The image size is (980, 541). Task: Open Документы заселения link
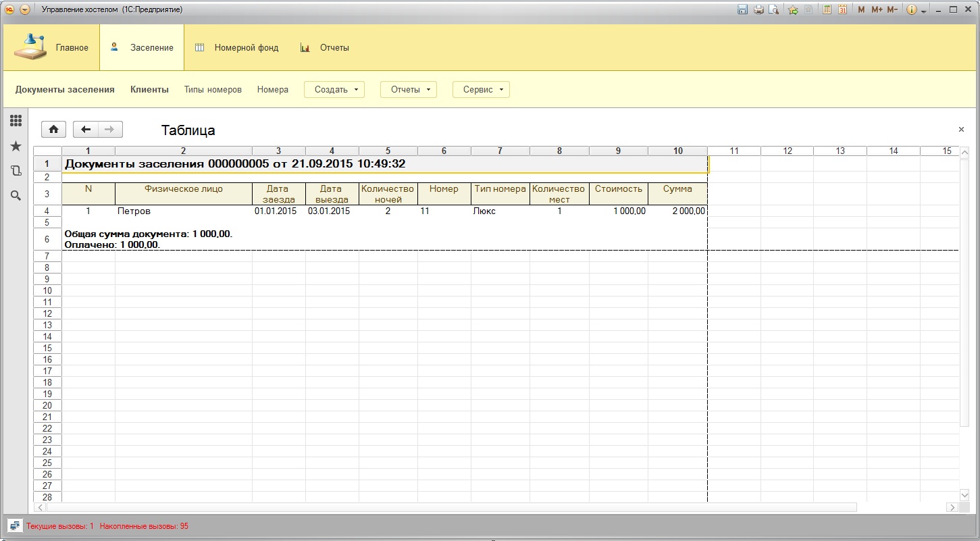(65, 89)
